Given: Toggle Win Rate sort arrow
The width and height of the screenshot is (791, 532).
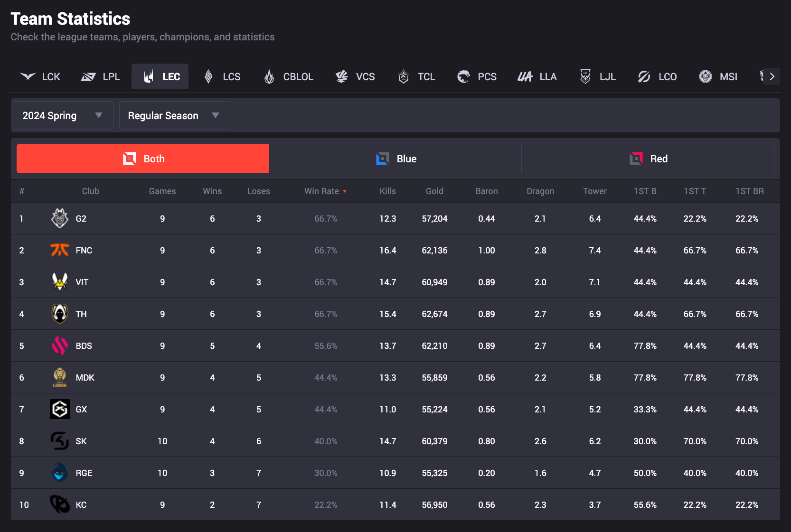Looking at the screenshot, I should click(x=345, y=191).
